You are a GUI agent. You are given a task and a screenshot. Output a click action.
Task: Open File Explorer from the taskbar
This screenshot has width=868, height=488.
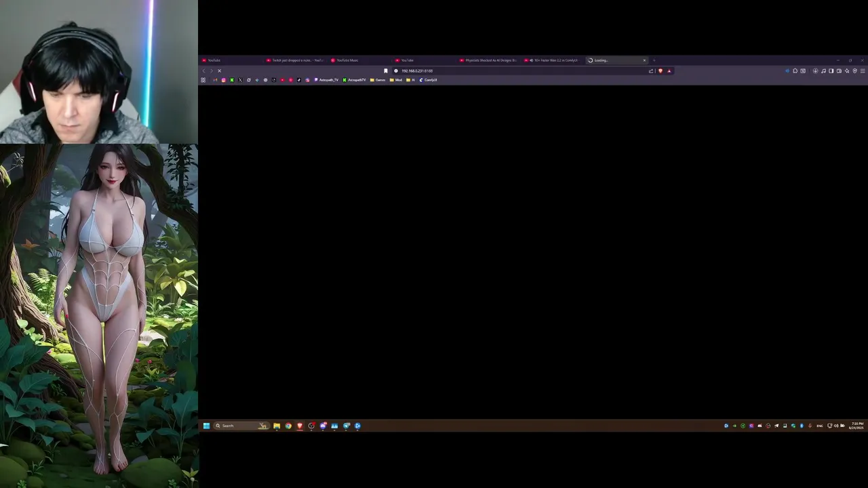[x=277, y=426]
